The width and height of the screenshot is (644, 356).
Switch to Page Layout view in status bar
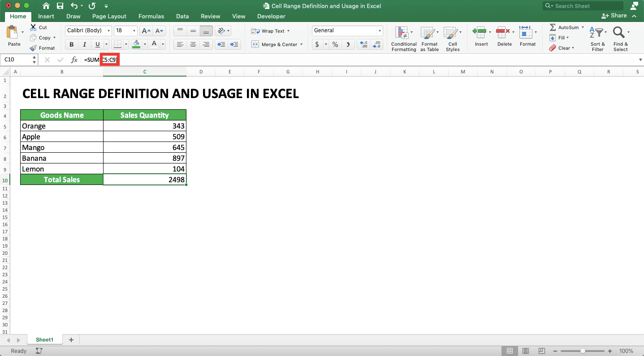point(526,351)
